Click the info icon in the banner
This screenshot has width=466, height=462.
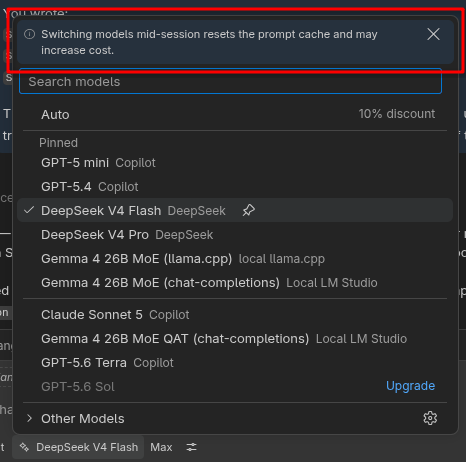(30, 34)
